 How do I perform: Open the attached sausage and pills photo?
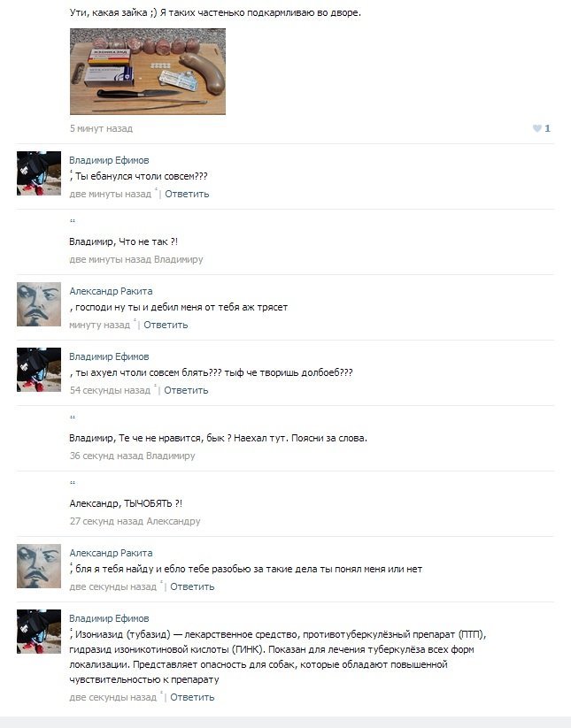point(148,72)
